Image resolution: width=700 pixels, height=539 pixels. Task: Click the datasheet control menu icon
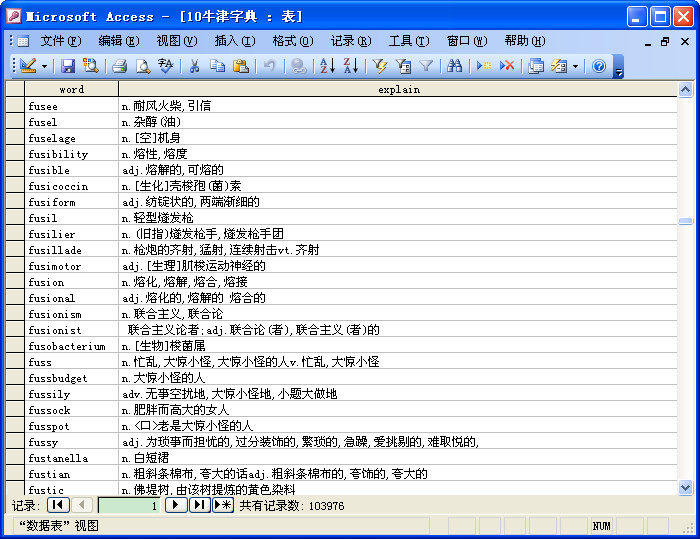coord(23,42)
